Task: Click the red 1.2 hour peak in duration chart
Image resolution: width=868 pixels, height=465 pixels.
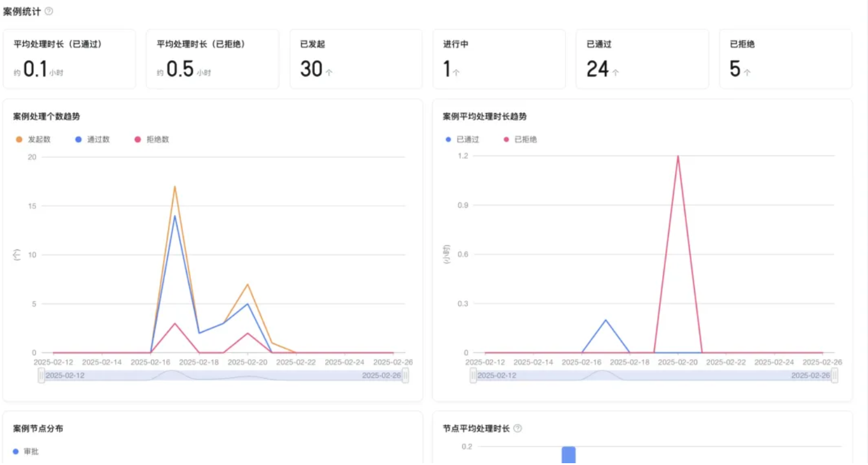Action: [678, 156]
